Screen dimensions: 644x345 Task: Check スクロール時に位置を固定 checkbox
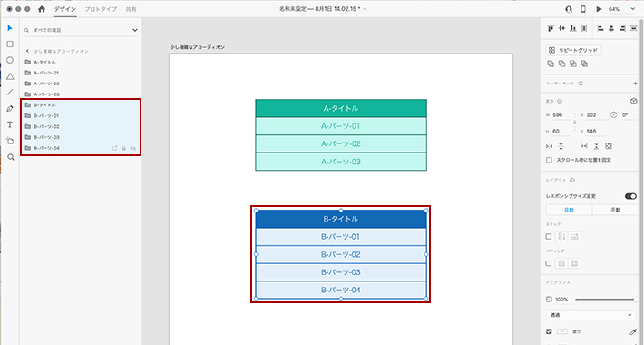[549, 160]
